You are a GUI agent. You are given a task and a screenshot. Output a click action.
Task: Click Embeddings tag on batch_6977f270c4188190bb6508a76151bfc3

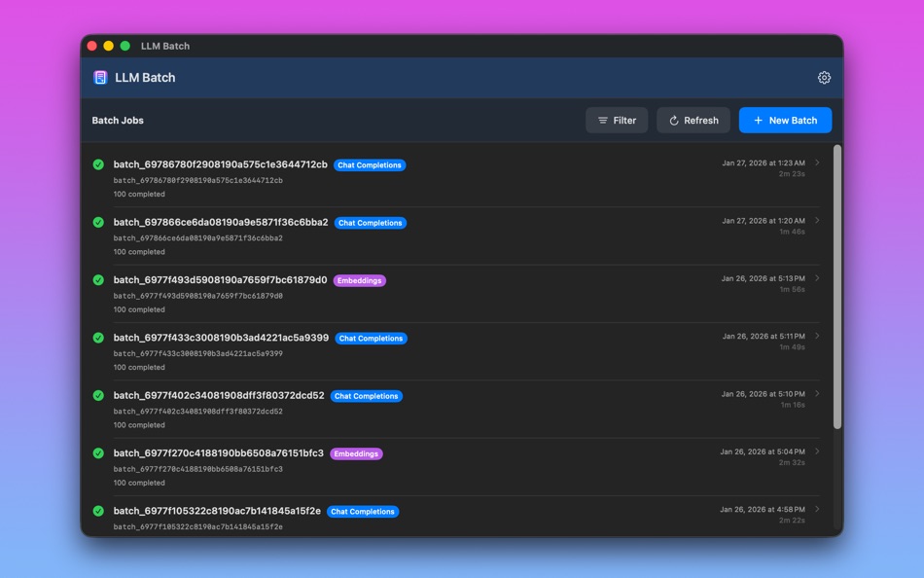pos(356,454)
